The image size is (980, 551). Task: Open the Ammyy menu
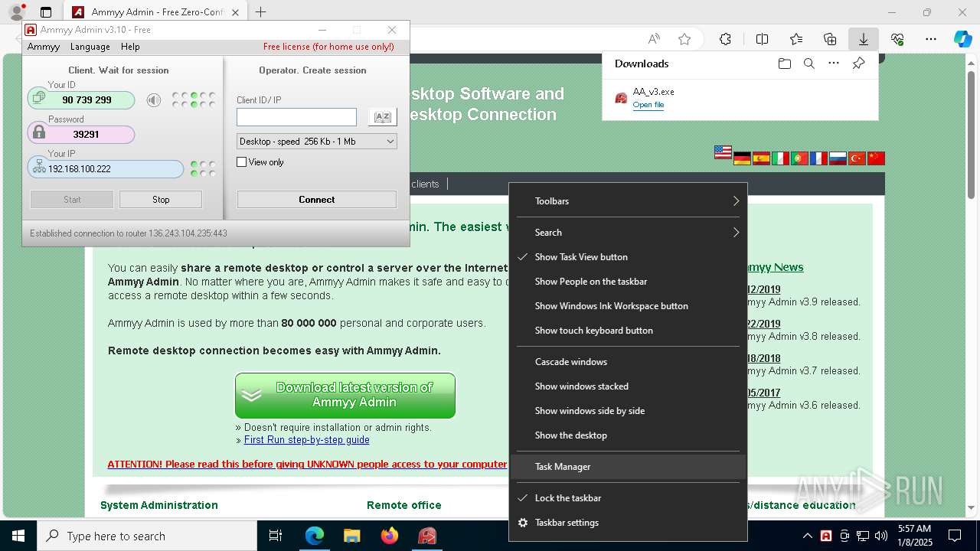[x=44, y=47]
